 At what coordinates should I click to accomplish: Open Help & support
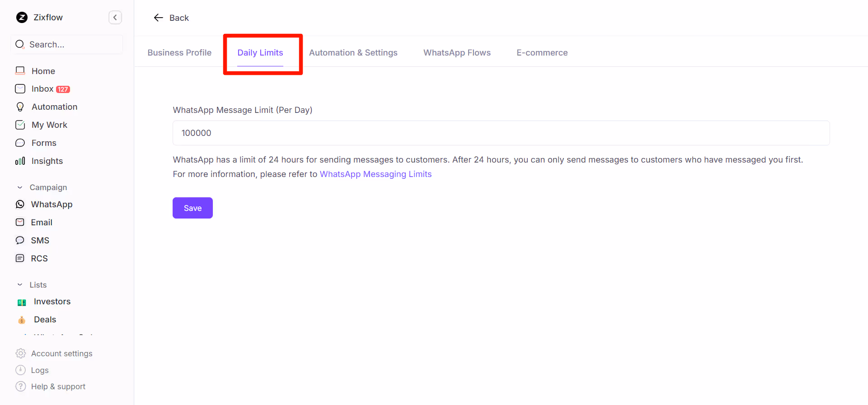(58, 386)
